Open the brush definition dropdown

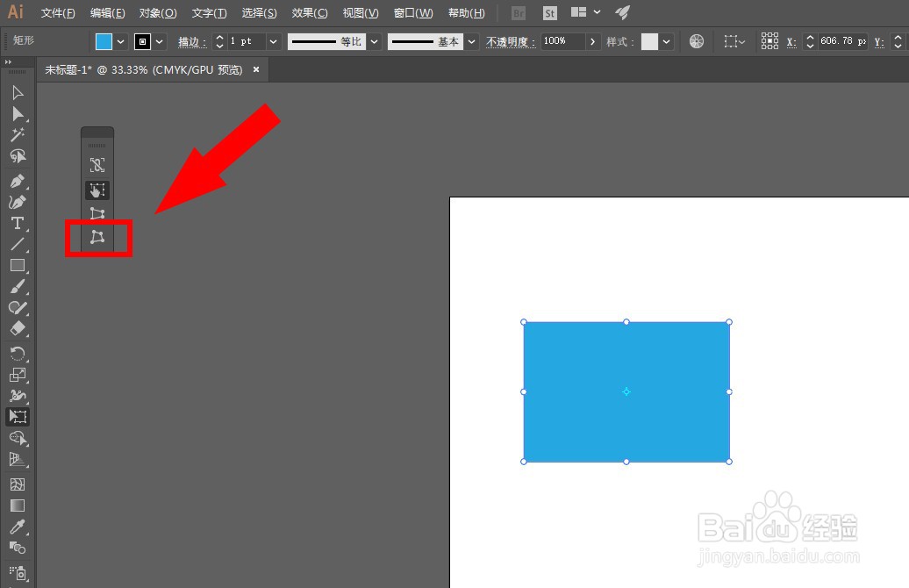(472, 42)
